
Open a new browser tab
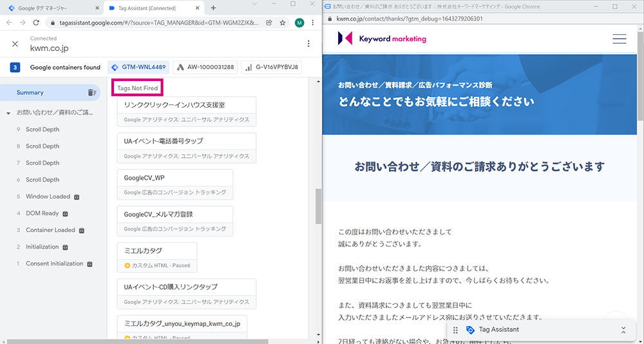(x=213, y=8)
